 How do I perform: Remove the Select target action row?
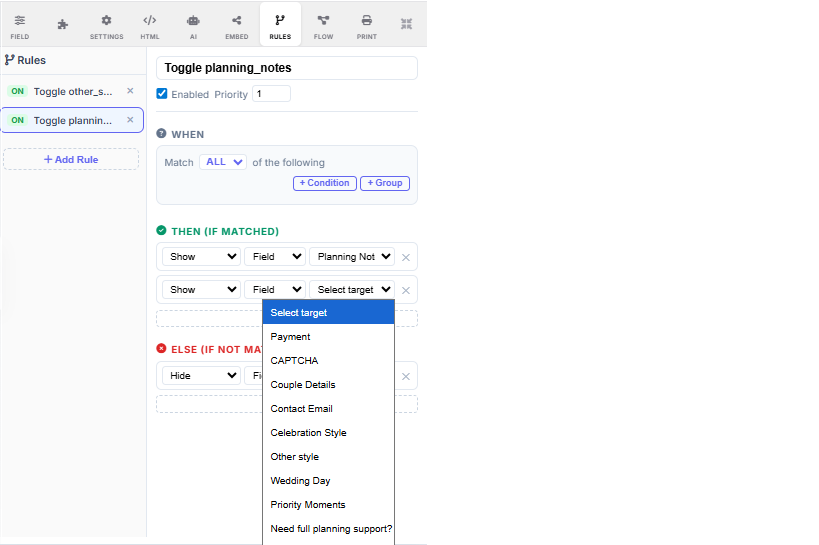pos(406,290)
